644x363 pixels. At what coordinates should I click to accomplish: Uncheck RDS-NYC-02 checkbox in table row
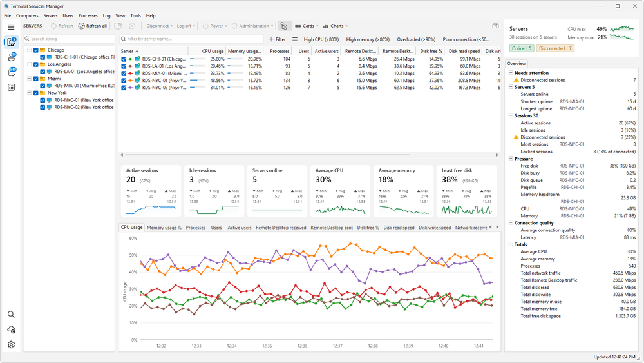coord(124,88)
